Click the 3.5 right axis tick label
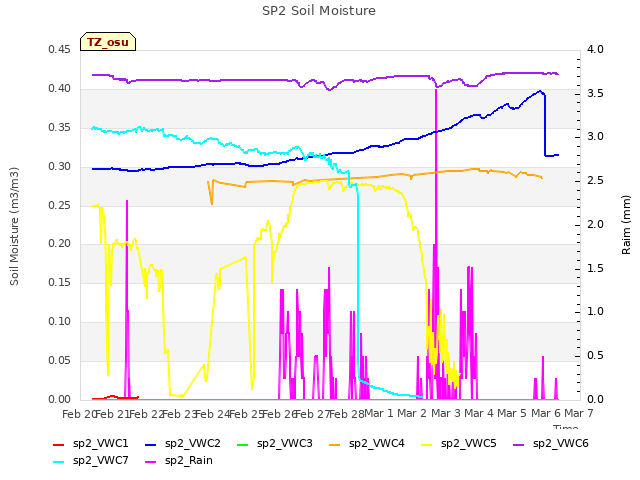 point(595,93)
